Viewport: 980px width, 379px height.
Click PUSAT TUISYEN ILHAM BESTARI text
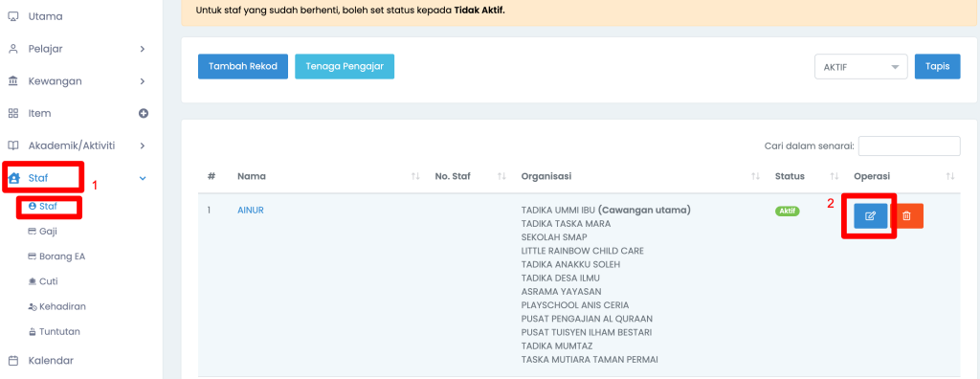(587, 332)
